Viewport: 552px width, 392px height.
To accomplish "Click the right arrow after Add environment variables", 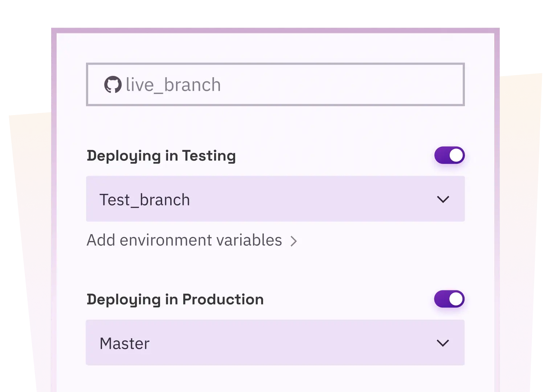I will pos(294,241).
